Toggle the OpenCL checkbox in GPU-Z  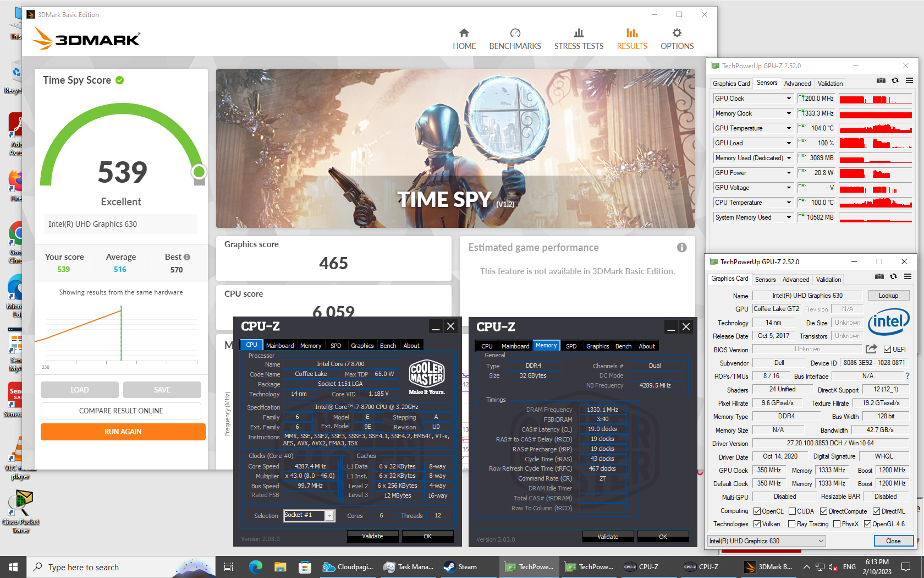[x=757, y=511]
